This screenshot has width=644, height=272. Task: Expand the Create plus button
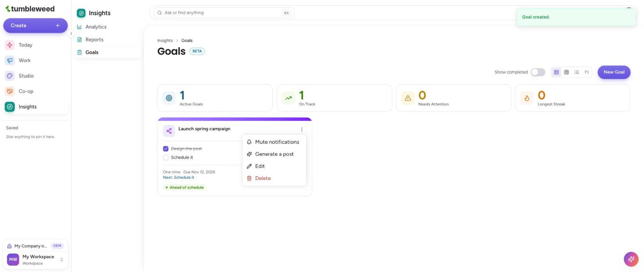tap(57, 25)
